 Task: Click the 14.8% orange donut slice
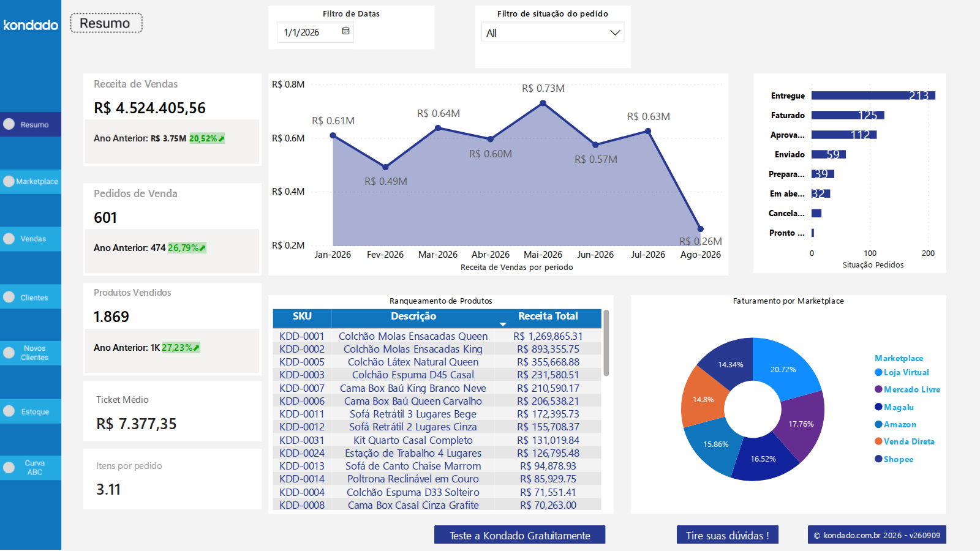(704, 398)
